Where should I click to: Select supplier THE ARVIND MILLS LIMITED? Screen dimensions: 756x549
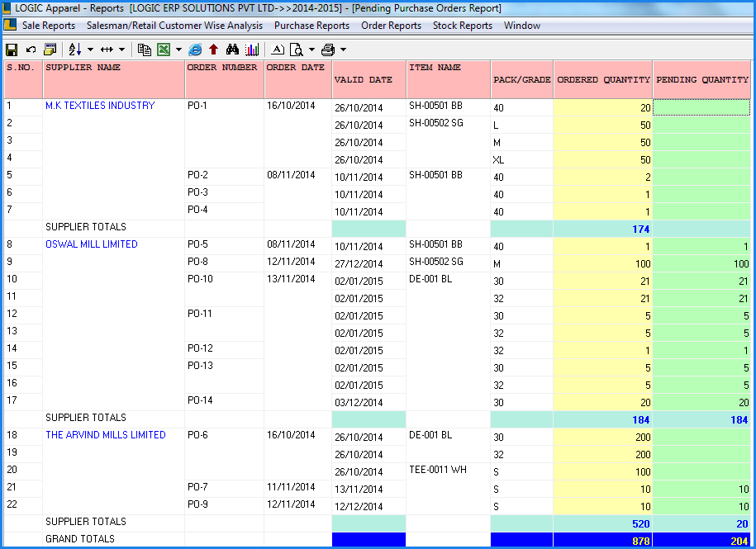pos(106,435)
